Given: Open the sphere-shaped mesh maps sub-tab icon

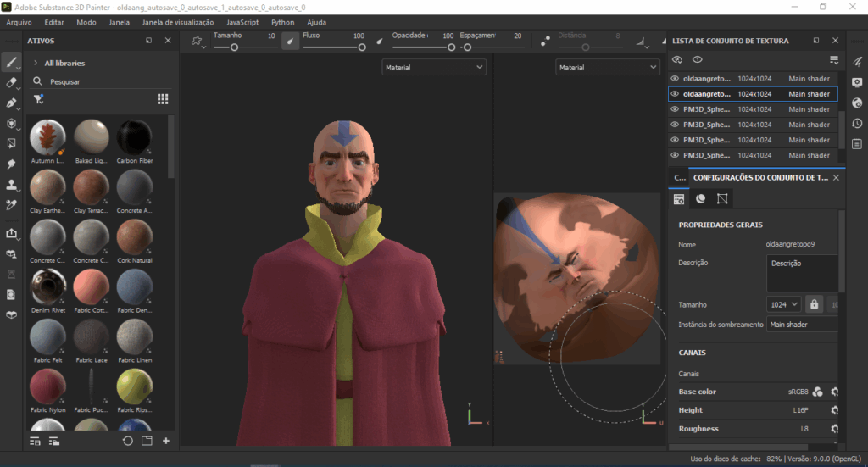Looking at the screenshot, I should tap(700, 198).
